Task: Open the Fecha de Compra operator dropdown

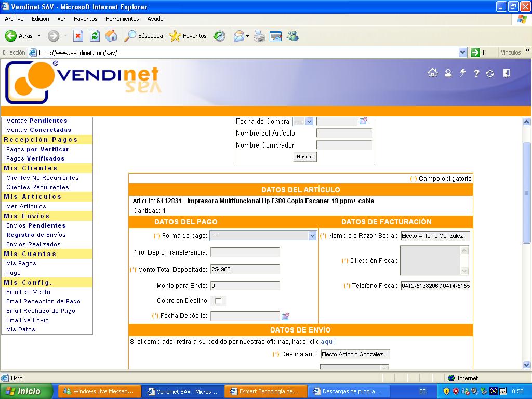Action: click(303, 121)
